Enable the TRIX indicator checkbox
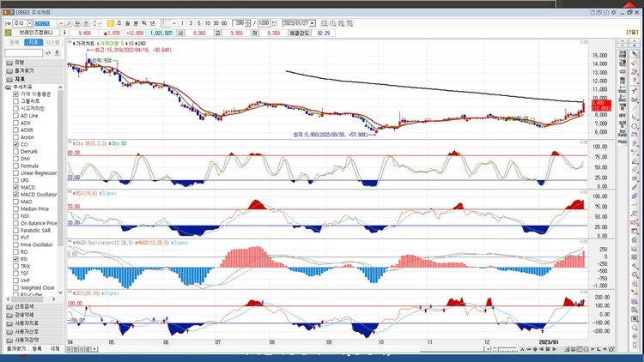Image resolution: width=644 pixels, height=362 pixels. 15,266
